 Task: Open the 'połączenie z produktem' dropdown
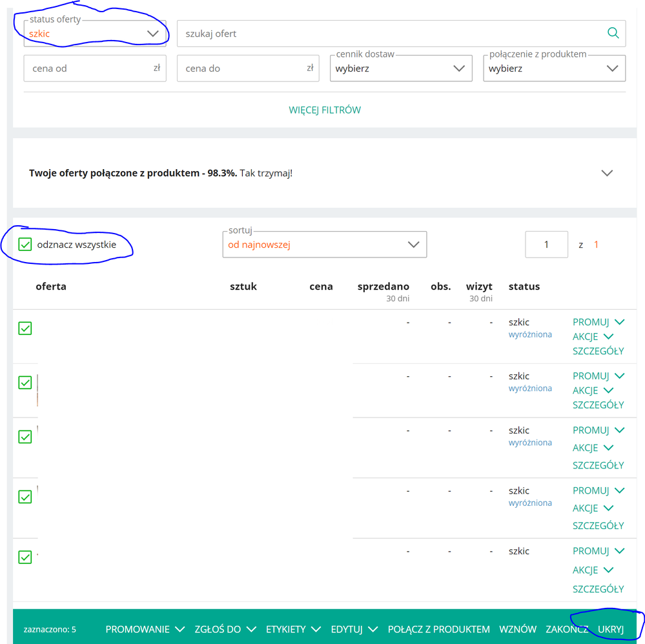554,68
